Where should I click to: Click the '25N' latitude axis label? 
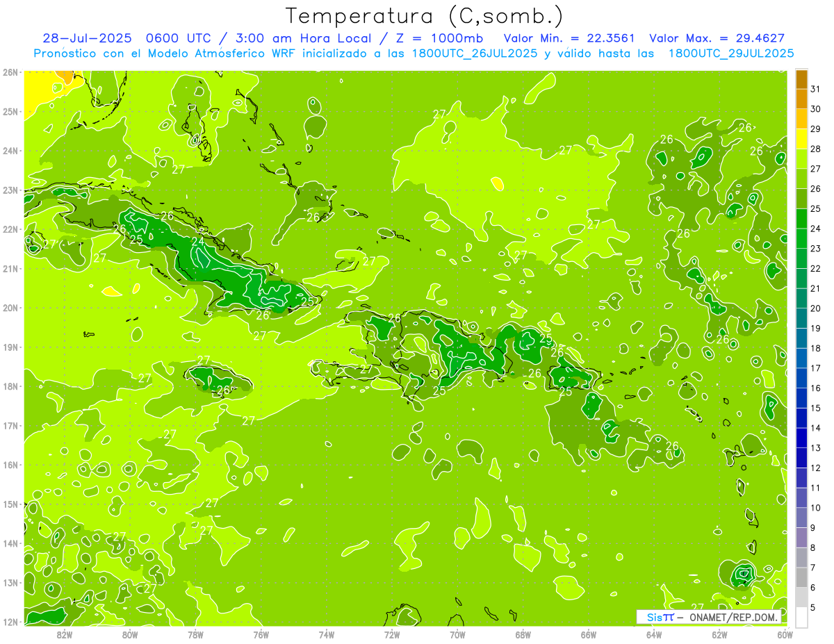[10, 112]
